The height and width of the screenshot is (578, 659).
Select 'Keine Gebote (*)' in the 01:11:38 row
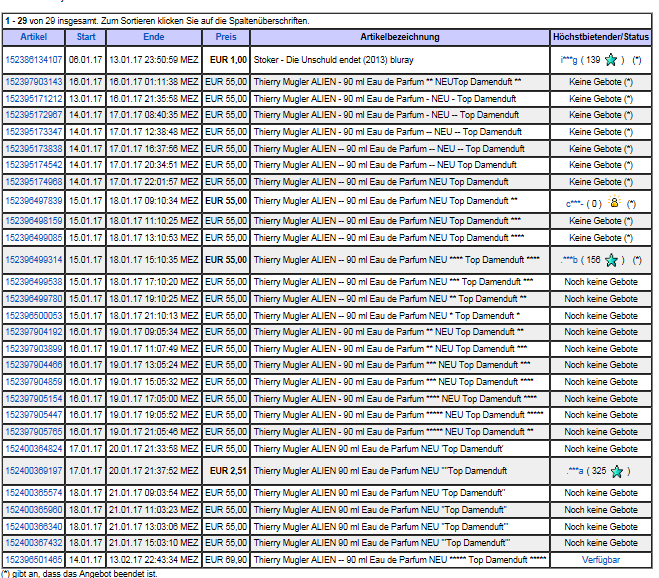[x=601, y=82]
